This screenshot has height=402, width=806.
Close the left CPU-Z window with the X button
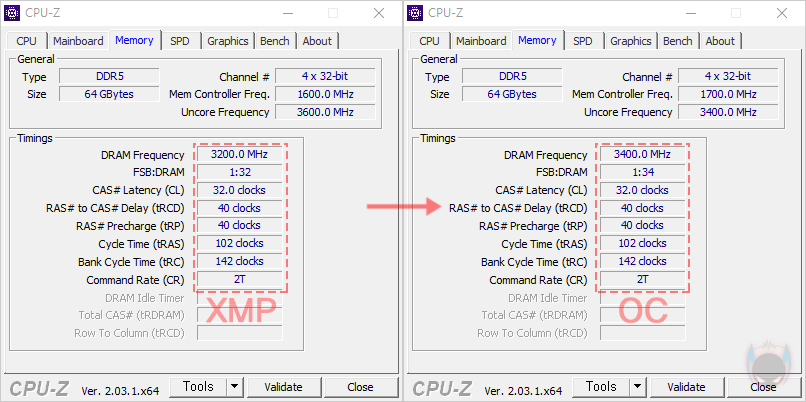pos(379,13)
